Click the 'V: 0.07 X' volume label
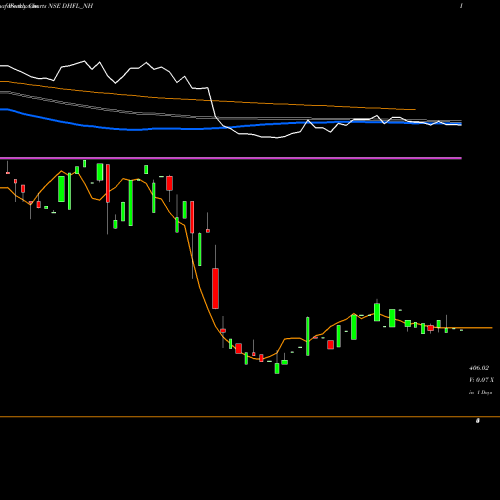Viewport: 500px width, 500px height. (481, 380)
